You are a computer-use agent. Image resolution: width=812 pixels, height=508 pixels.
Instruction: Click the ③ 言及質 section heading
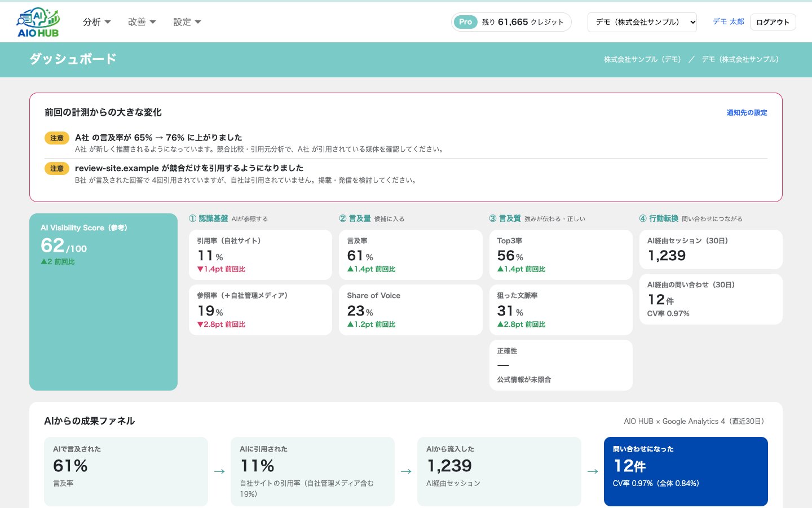pyautogui.click(x=505, y=218)
